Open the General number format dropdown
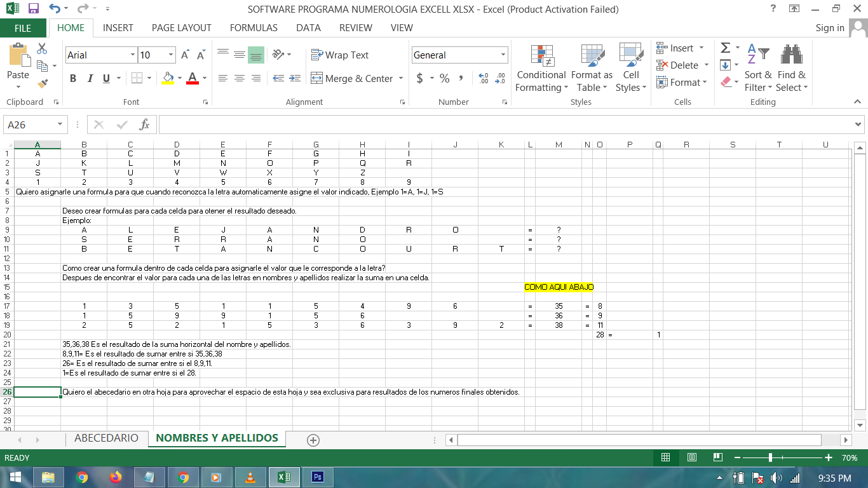Image resolution: width=868 pixels, height=488 pixels. tap(503, 55)
